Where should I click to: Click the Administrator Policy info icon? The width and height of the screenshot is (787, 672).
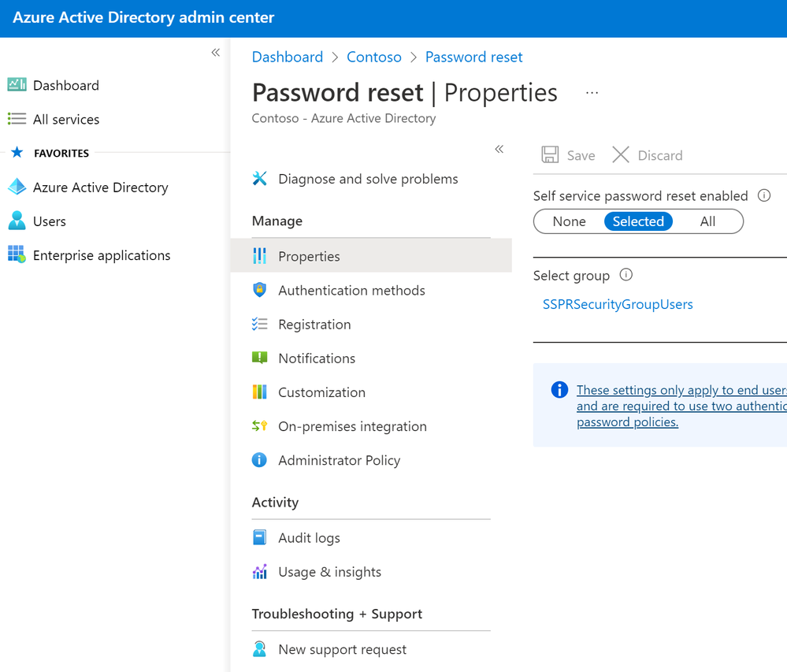click(x=259, y=460)
